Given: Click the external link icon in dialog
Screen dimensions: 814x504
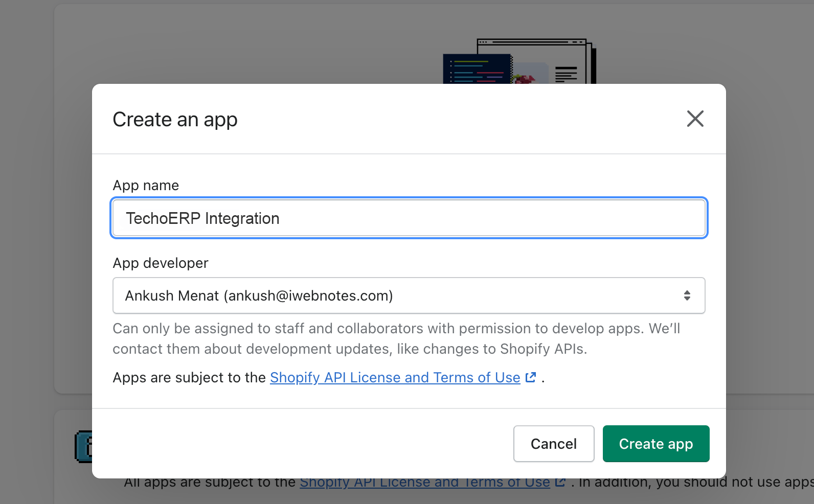Looking at the screenshot, I should click(531, 377).
